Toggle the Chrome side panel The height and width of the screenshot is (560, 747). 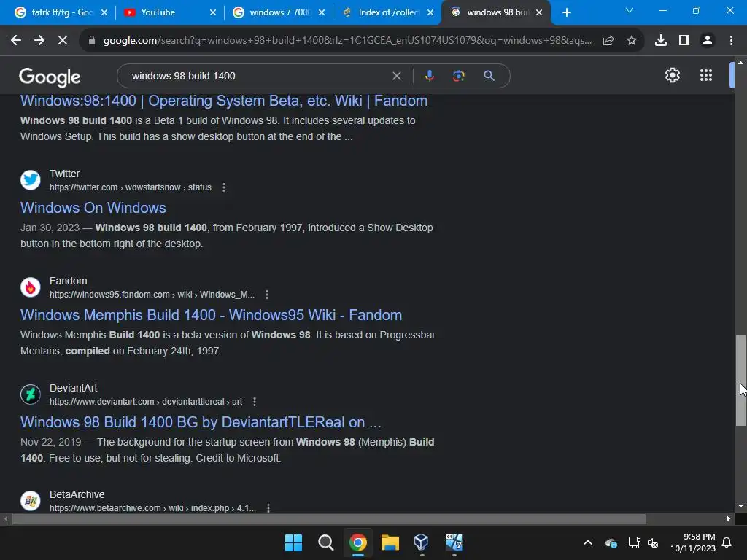684,41
